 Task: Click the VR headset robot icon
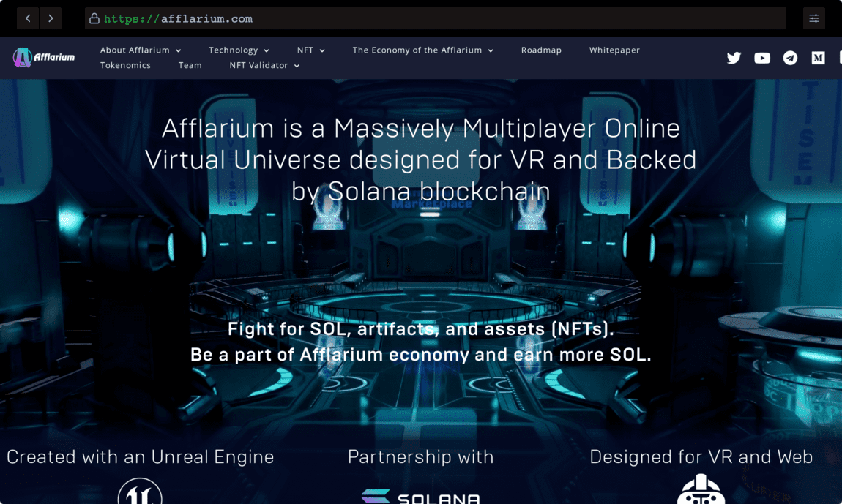(701, 489)
